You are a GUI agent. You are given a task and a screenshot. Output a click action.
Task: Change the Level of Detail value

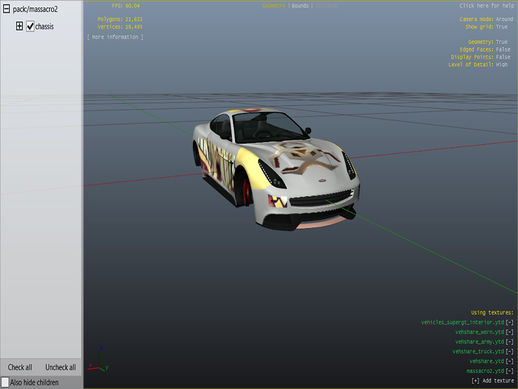click(501, 65)
